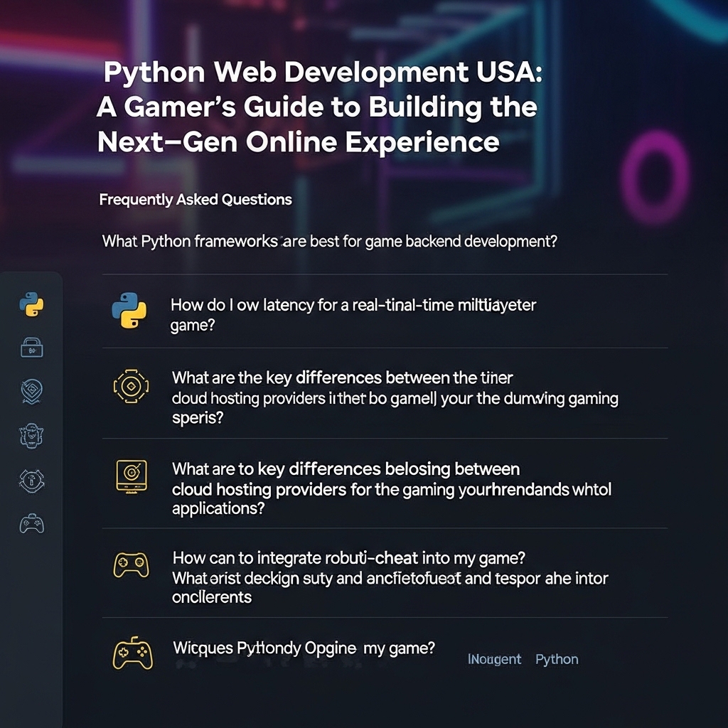Screen dimensions: 728x728
Task: Click the yellow monitor icon
Action: [131, 475]
